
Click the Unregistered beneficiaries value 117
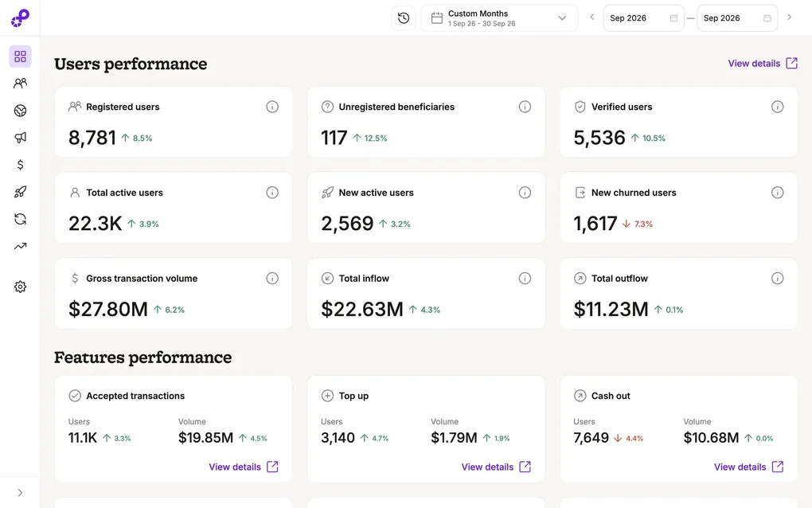pos(334,138)
